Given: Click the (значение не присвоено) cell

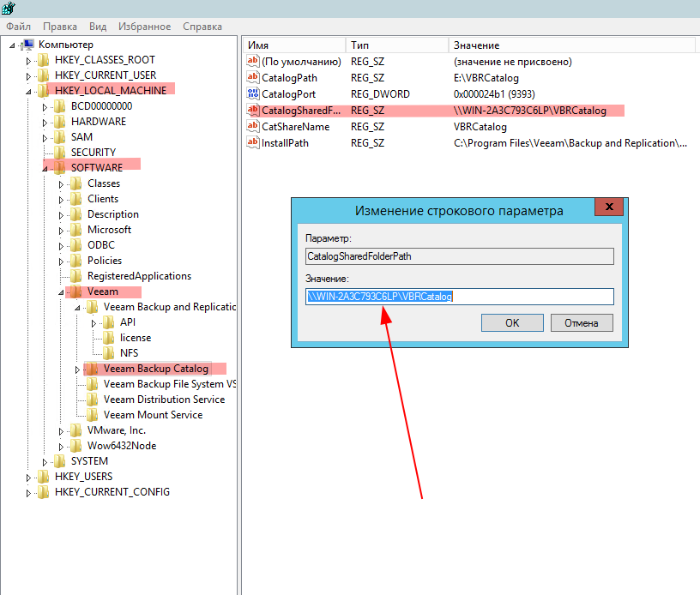Looking at the screenshot, I should point(512,62).
